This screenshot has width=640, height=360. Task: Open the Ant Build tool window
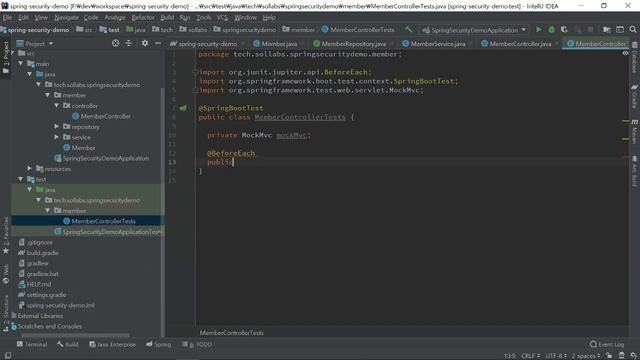634,171
